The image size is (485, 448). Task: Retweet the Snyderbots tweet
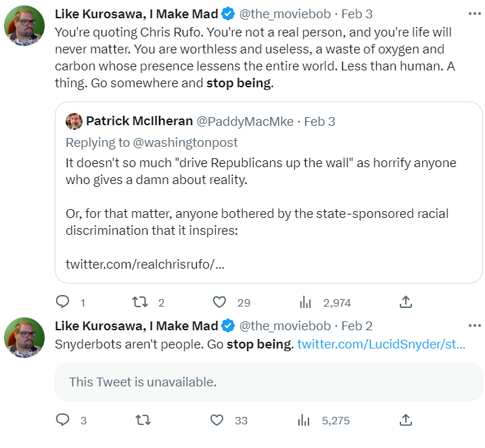click(142, 420)
